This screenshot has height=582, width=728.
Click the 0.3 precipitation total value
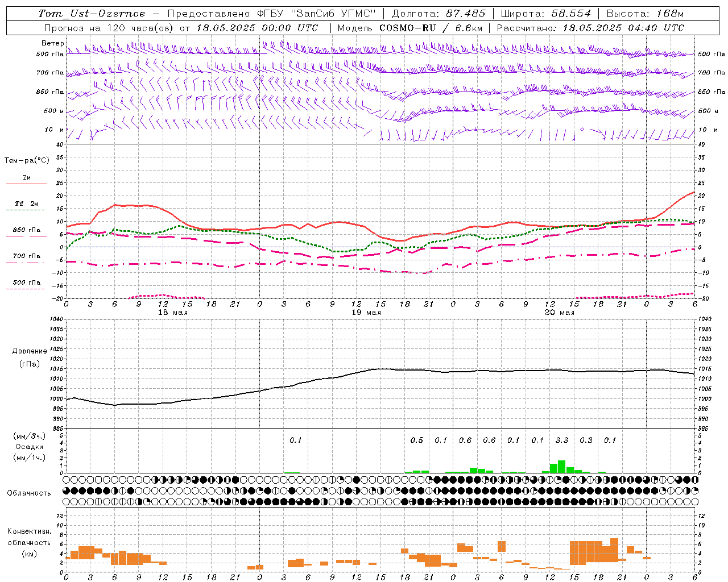click(x=586, y=440)
